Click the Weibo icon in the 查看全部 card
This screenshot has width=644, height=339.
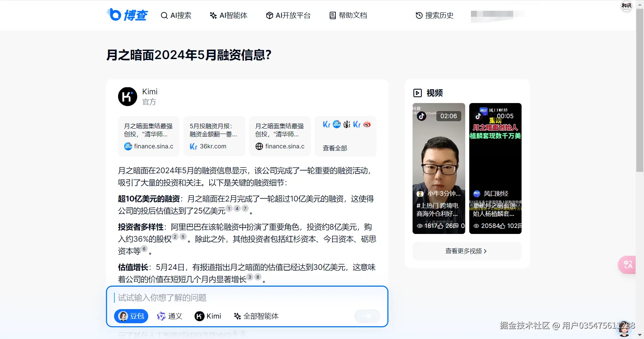tap(367, 124)
